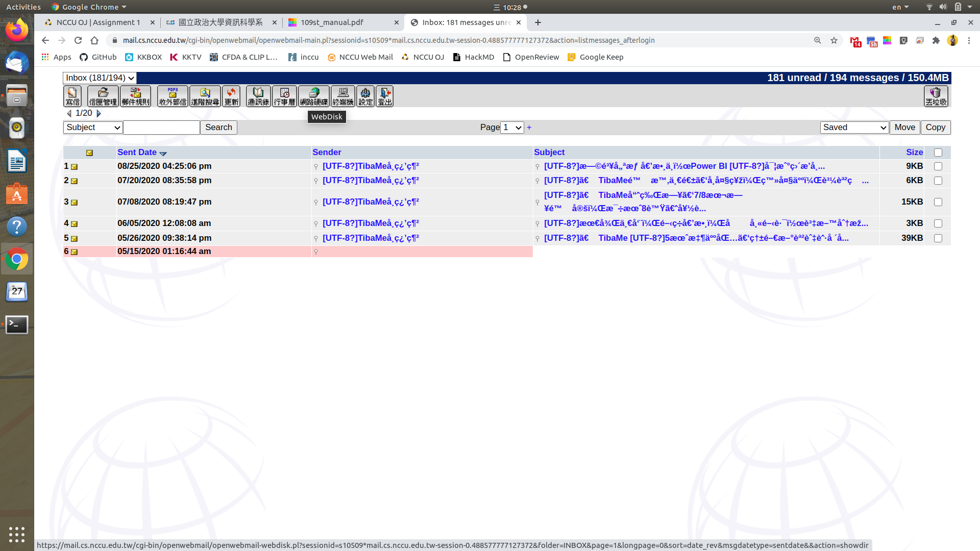
Task: Open webmail settings (設定)
Action: [365, 96]
